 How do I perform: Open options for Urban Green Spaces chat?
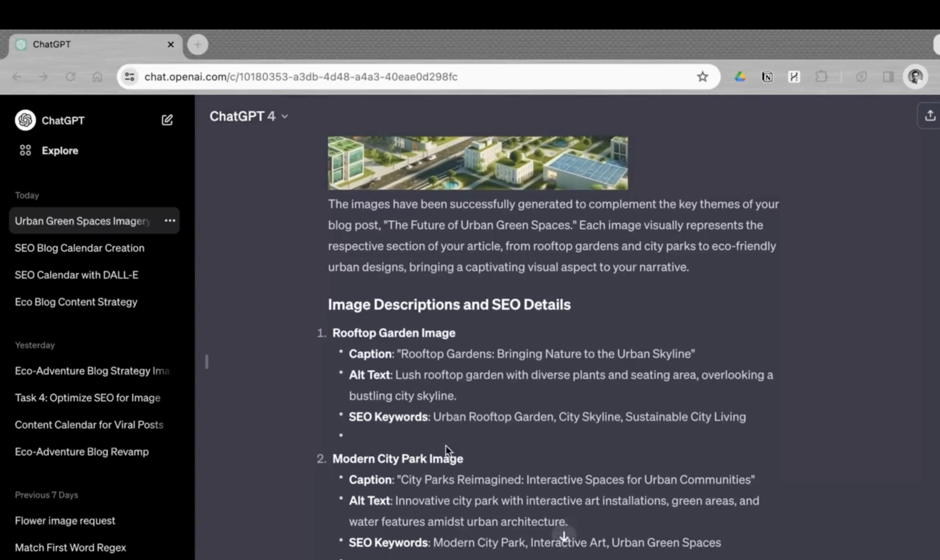click(170, 221)
